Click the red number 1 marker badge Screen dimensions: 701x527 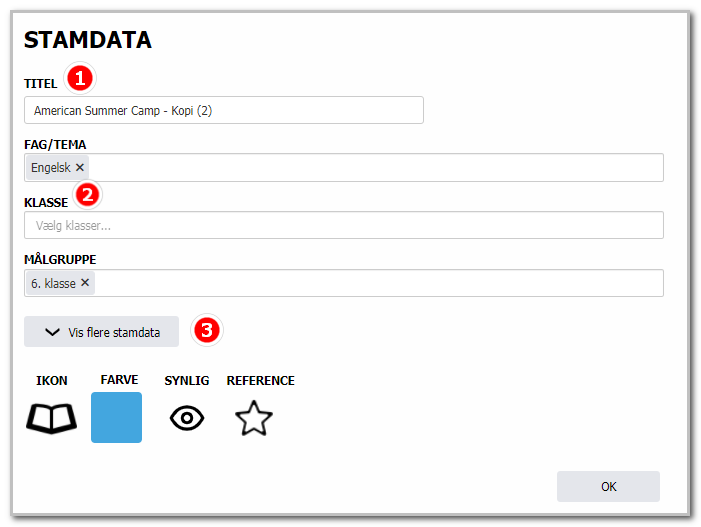tap(80, 78)
